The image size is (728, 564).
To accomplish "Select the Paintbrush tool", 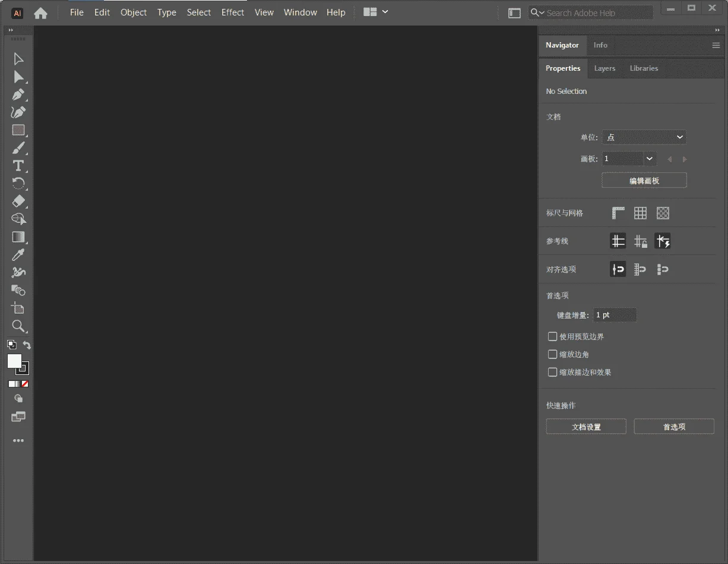I will coord(18,148).
